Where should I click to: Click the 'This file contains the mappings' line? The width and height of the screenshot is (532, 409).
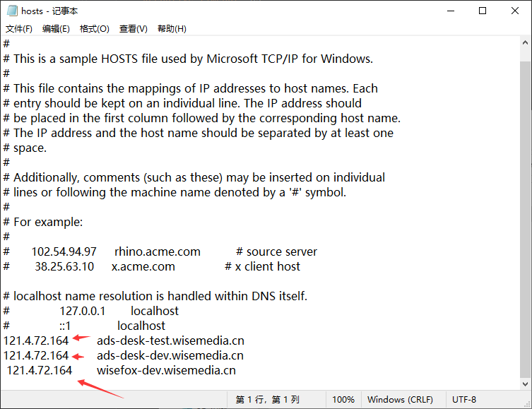point(190,88)
